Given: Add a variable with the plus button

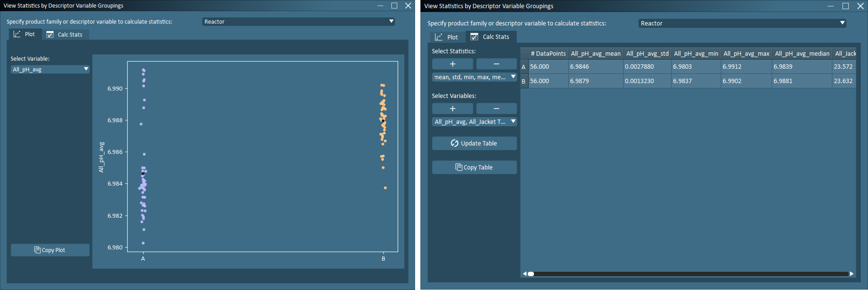Looking at the screenshot, I should tap(452, 109).
